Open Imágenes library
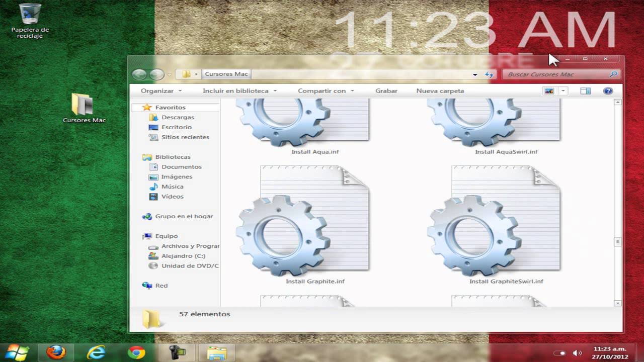Viewport: 644px width, 362px height. pyautogui.click(x=177, y=177)
